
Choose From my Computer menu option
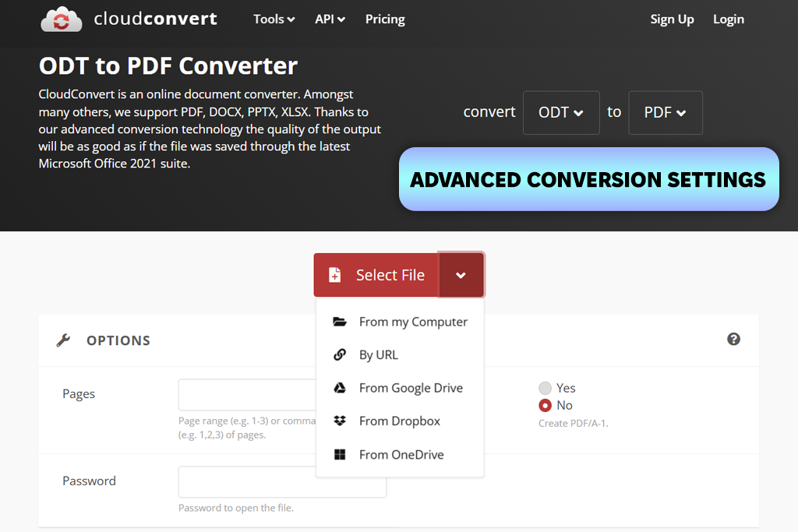tap(400, 322)
